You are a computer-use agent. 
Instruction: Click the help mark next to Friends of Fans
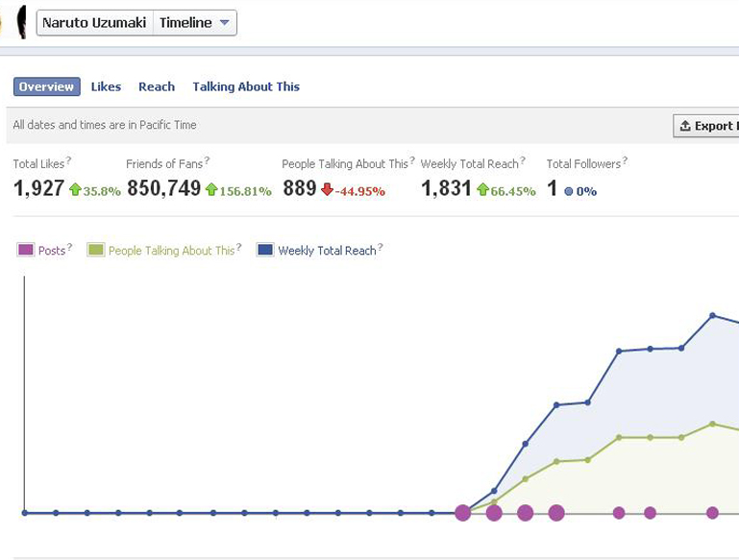tap(207, 160)
